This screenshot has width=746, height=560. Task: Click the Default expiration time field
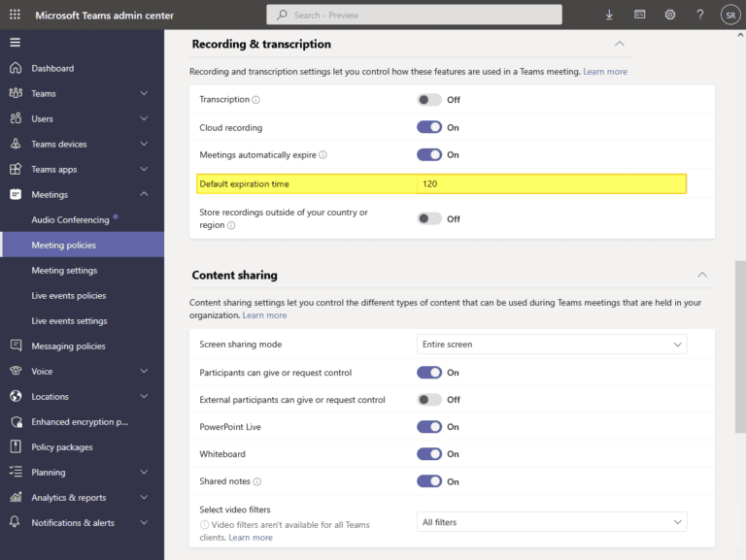pyautogui.click(x=552, y=184)
